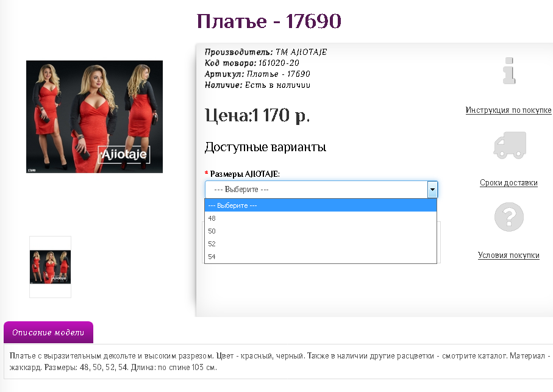Click the product title "Платье - 17690"
Image resolution: width=553 pixels, height=392 pixels.
click(x=269, y=22)
